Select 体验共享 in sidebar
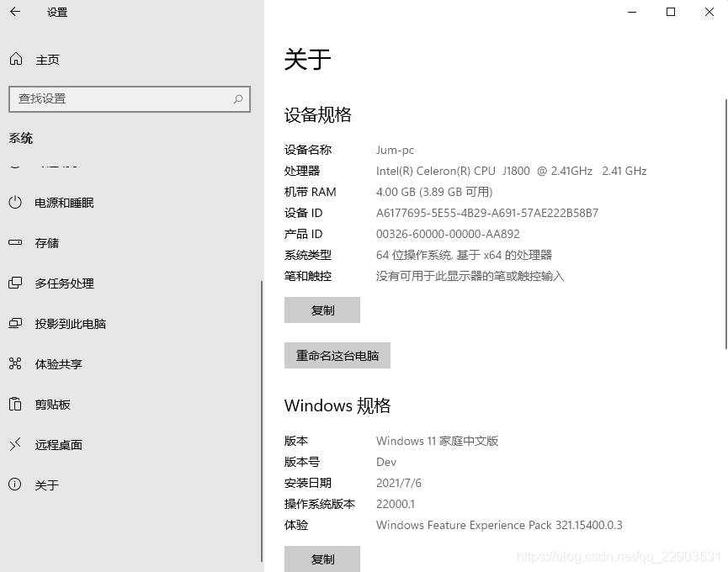The height and width of the screenshot is (572, 728). coord(59,364)
